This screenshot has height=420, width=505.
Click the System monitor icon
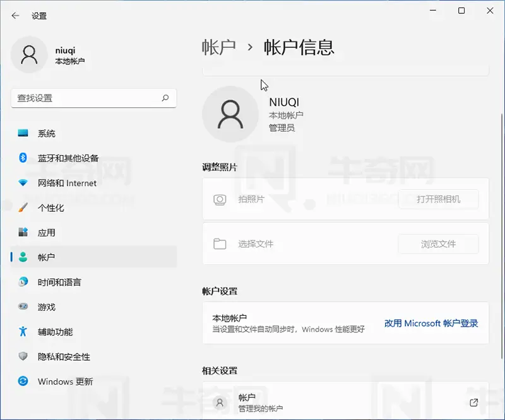(23, 133)
